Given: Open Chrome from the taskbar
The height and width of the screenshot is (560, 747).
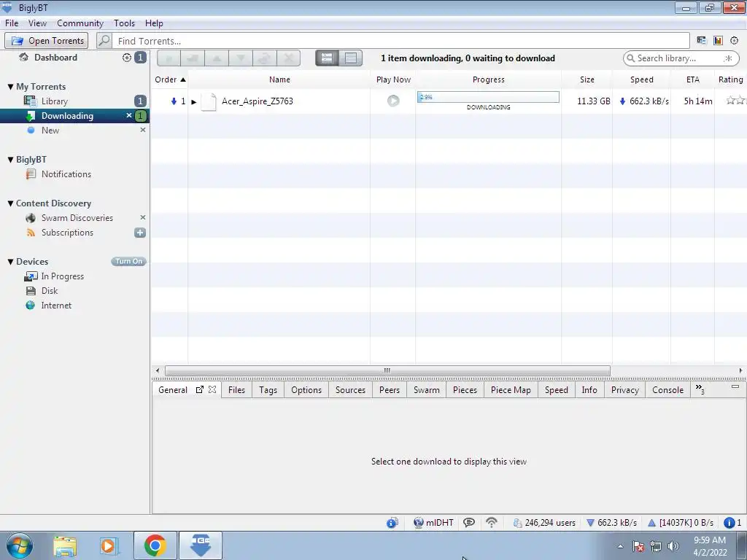Looking at the screenshot, I should click(155, 545).
